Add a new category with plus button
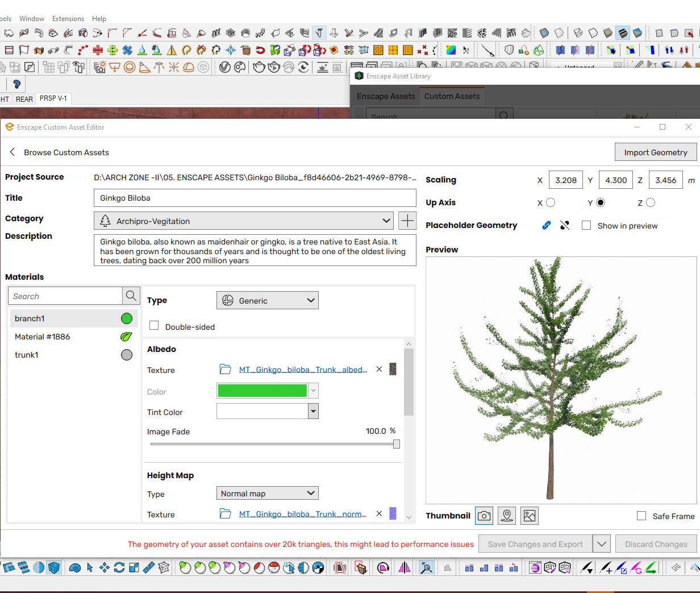 point(407,221)
